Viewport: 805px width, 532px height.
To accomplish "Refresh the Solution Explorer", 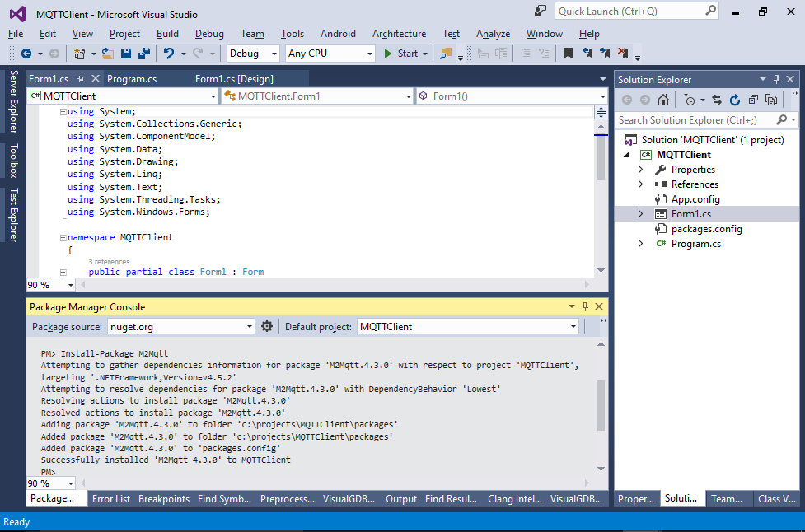I will point(735,100).
